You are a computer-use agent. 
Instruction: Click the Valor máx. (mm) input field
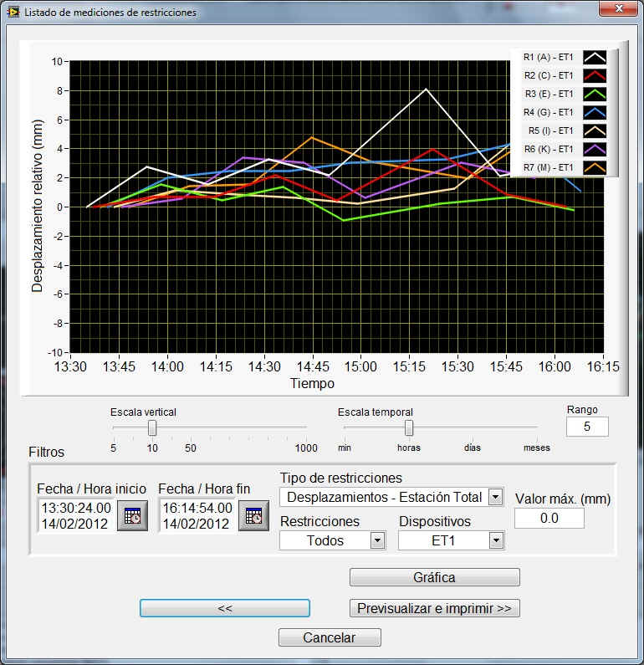[x=549, y=519]
